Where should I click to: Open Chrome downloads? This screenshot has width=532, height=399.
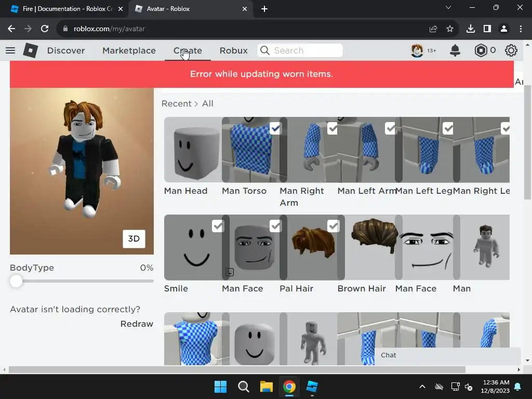[471, 29]
